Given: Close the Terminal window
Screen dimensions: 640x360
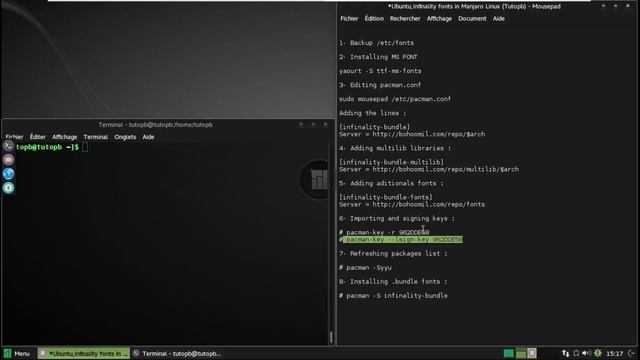Looking at the screenshot, I should tap(325, 124).
